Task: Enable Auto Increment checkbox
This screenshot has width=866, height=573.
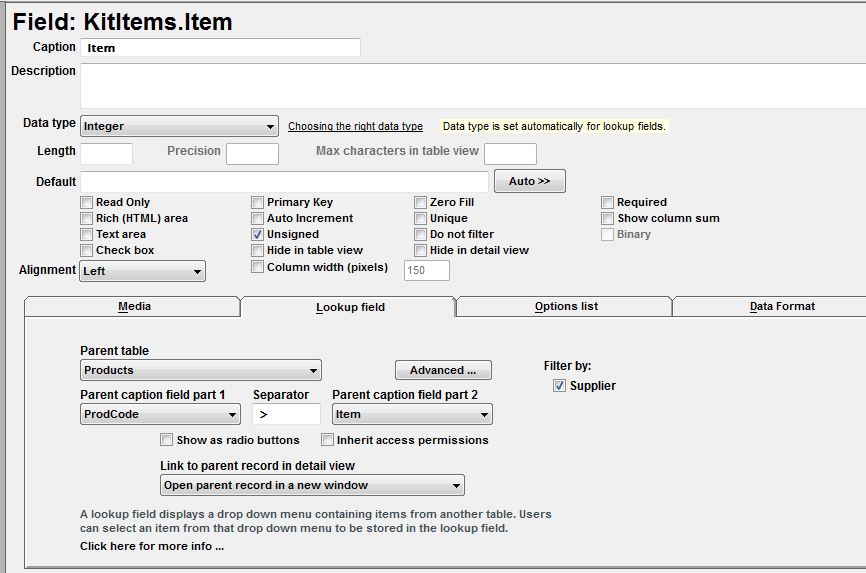Action: click(x=257, y=218)
